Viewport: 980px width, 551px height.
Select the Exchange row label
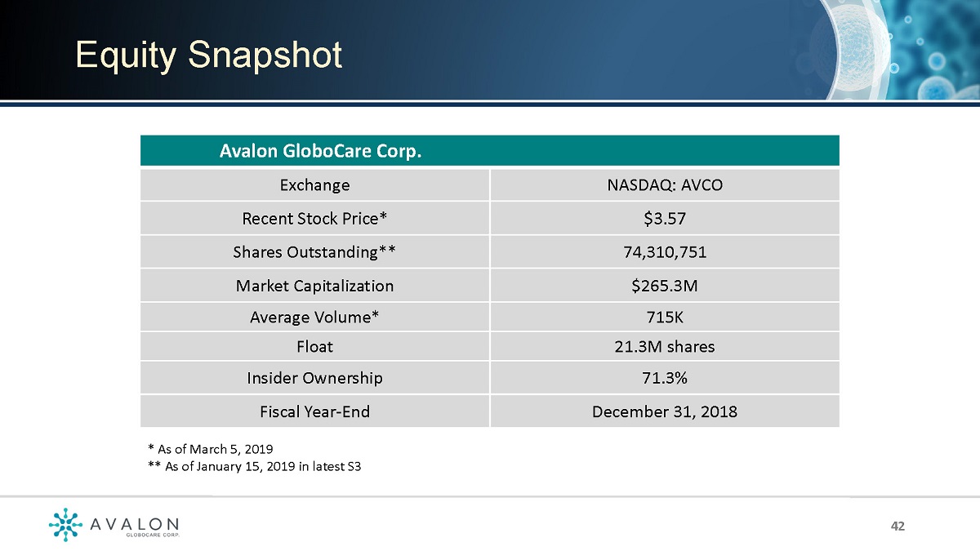[x=314, y=185]
